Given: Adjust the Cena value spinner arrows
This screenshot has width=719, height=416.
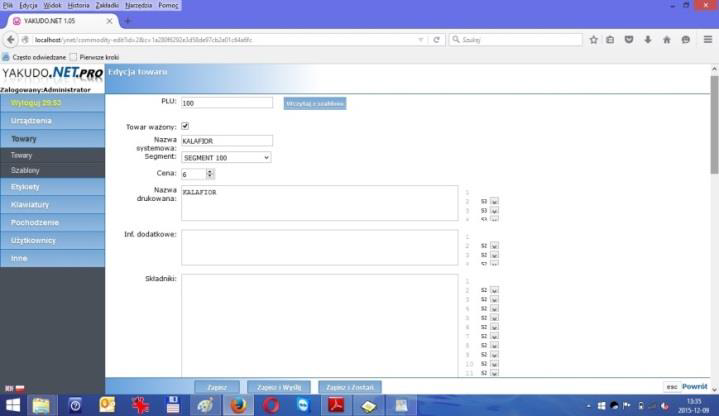Looking at the screenshot, I should tap(211, 174).
